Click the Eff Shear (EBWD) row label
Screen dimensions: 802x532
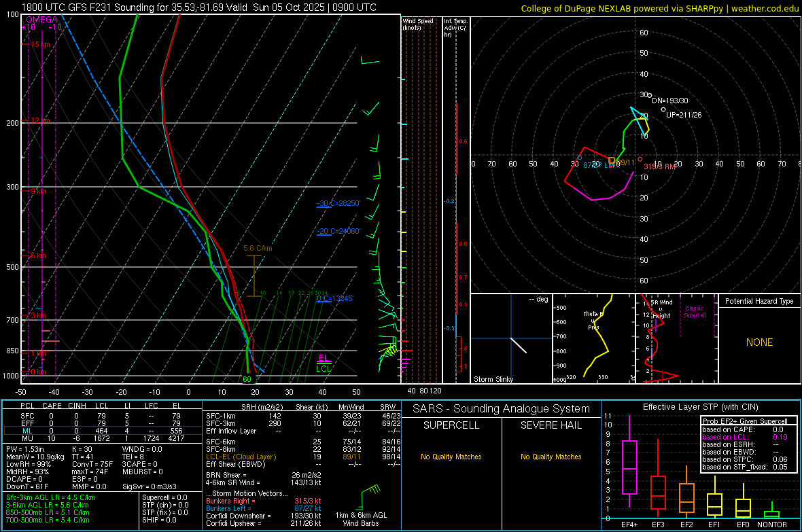point(235,465)
